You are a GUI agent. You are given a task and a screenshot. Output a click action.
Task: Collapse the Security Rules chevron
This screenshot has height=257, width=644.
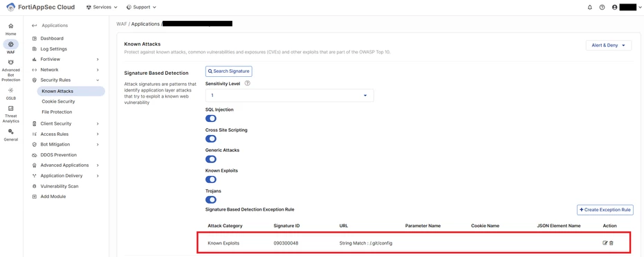pyautogui.click(x=98, y=80)
